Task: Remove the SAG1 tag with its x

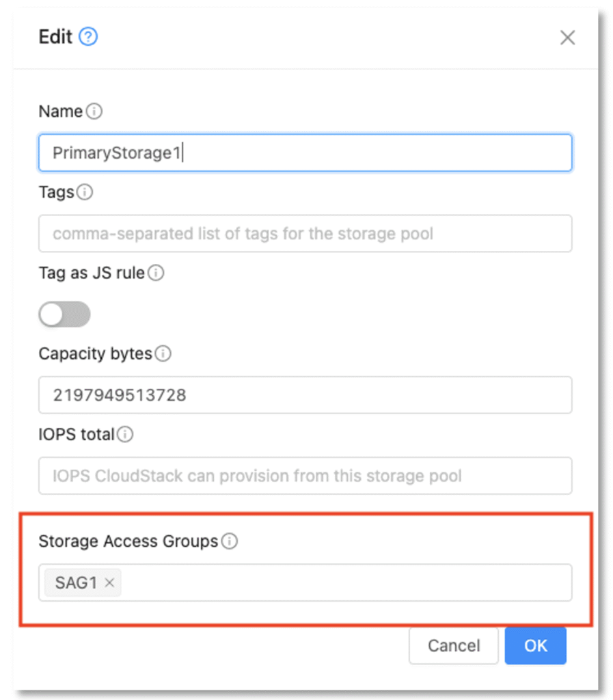Action: point(109,584)
